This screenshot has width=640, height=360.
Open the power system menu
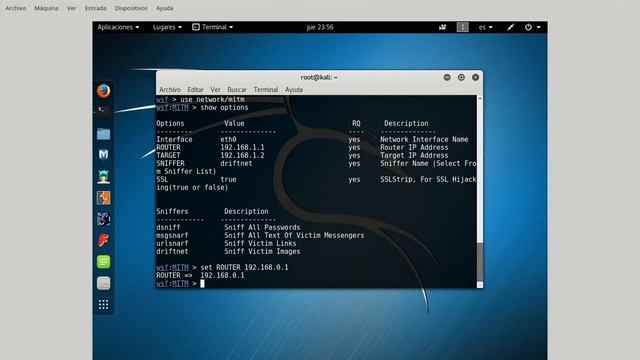tap(532, 27)
